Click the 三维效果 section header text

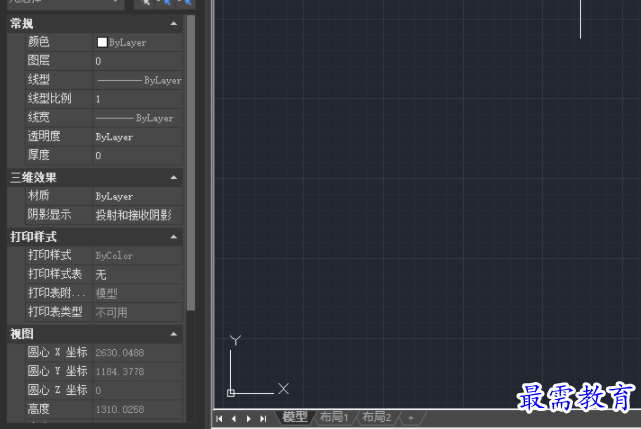[x=34, y=177]
